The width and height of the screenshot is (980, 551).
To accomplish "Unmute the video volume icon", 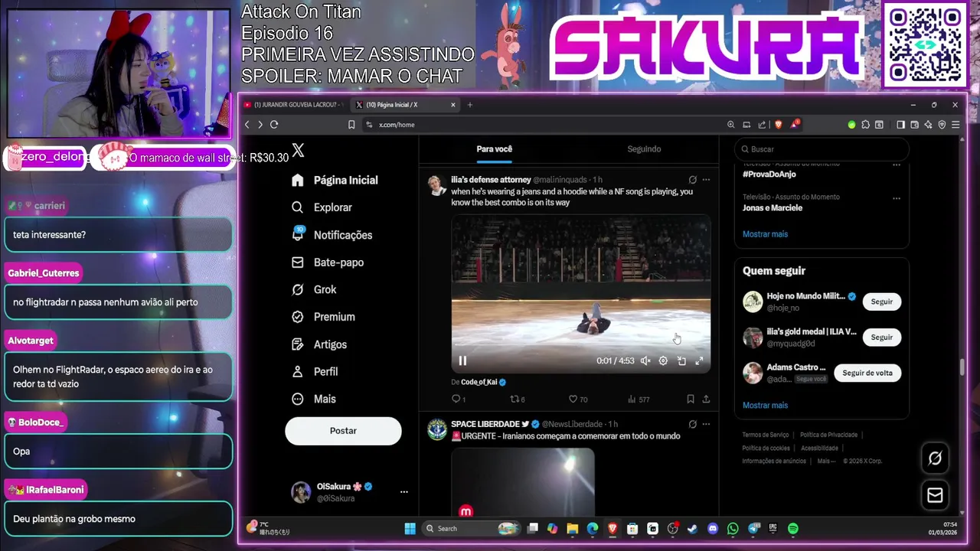I will 645,360.
